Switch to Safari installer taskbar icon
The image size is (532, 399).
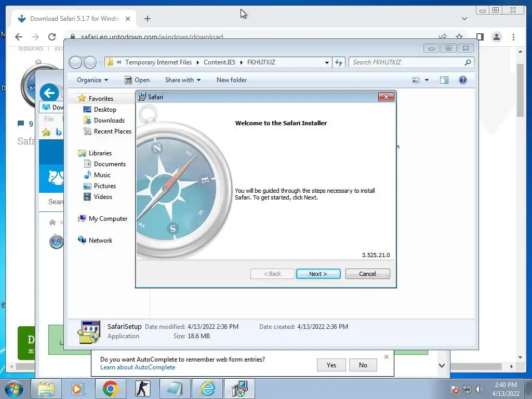coord(240,389)
